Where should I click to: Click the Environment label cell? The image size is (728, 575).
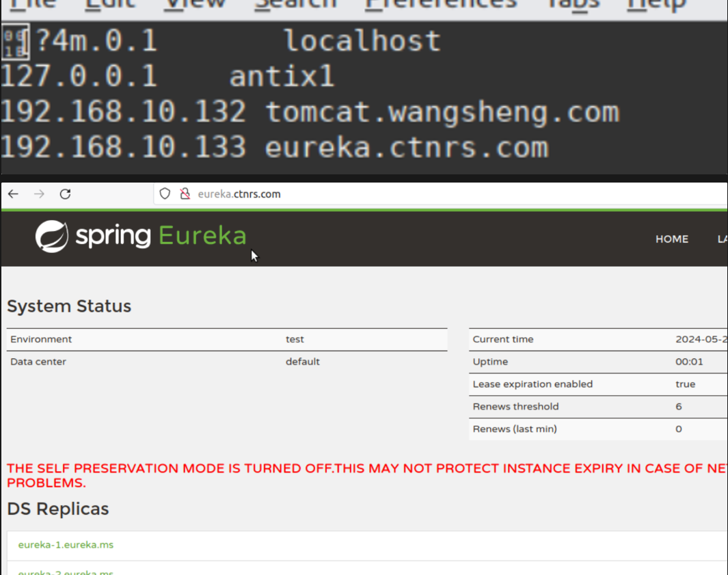[41, 339]
